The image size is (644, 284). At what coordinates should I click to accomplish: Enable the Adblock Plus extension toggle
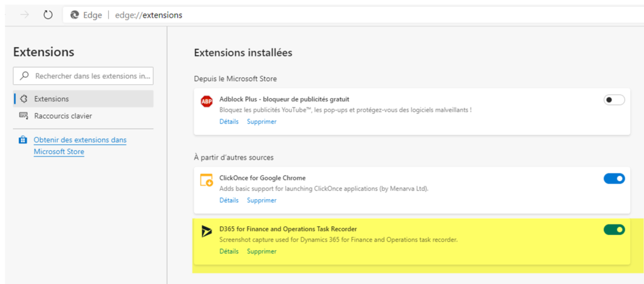[x=614, y=100]
